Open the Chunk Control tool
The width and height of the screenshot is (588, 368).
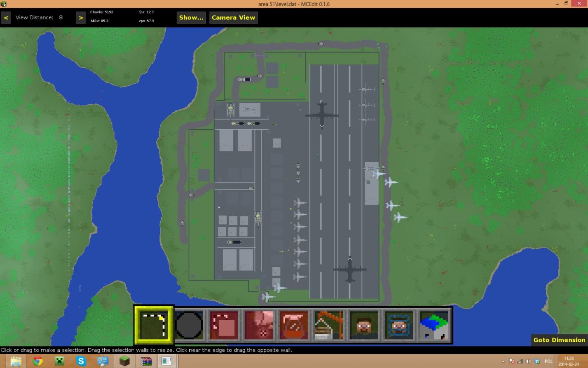tap(434, 325)
